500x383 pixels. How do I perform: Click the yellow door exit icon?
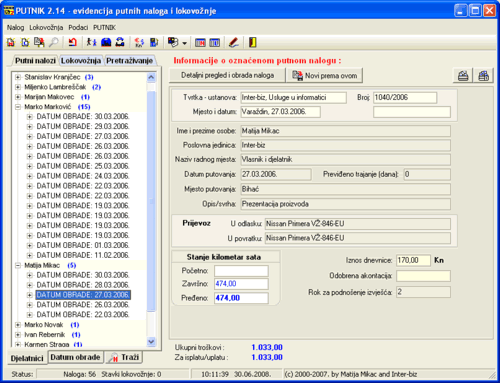pyautogui.click(x=253, y=42)
